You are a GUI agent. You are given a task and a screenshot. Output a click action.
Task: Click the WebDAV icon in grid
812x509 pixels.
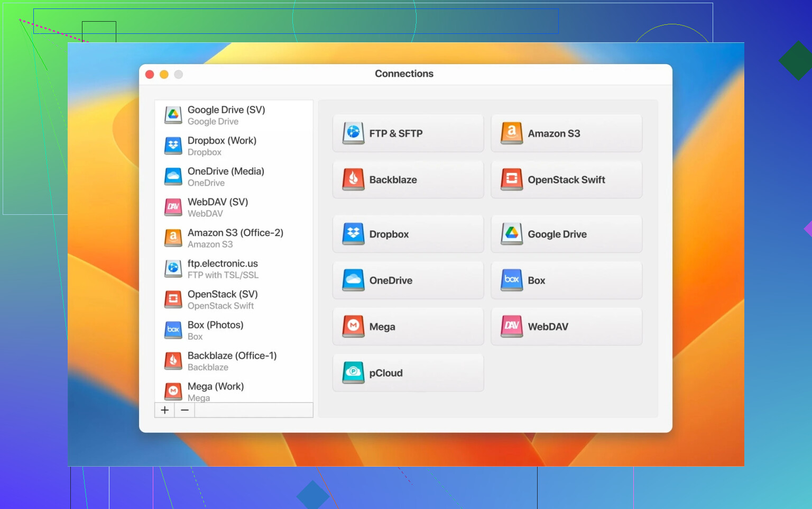(512, 326)
